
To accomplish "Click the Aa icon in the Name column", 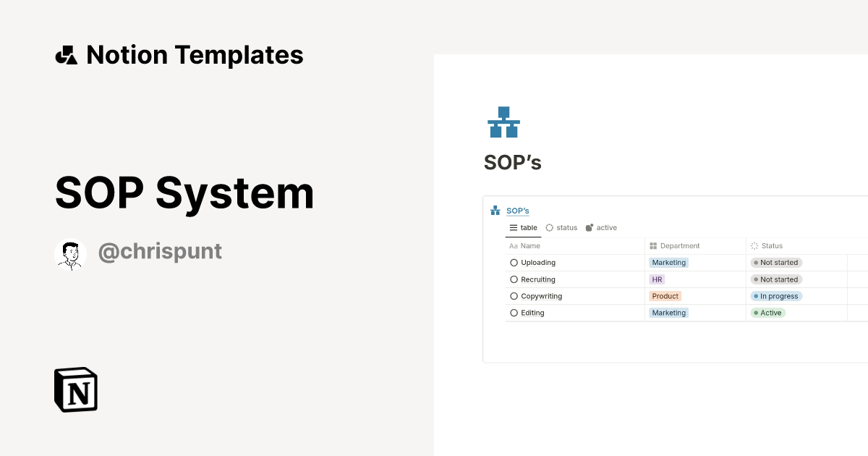I will pyautogui.click(x=511, y=246).
